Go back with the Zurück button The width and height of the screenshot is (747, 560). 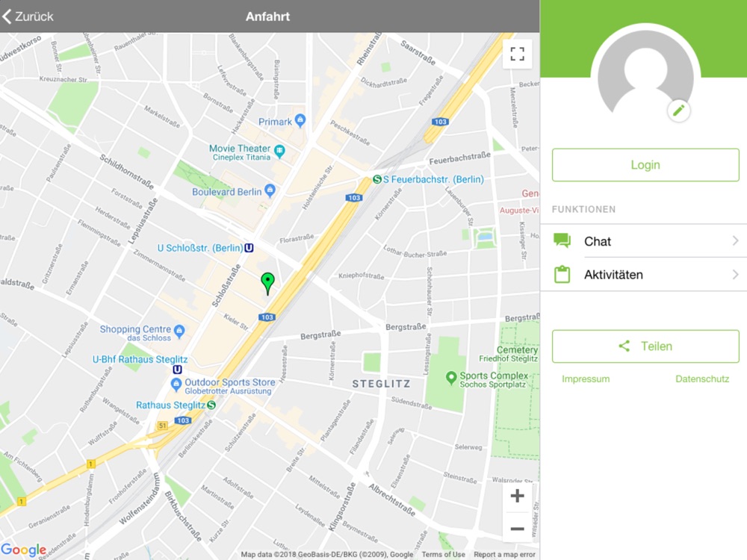pos(28,16)
